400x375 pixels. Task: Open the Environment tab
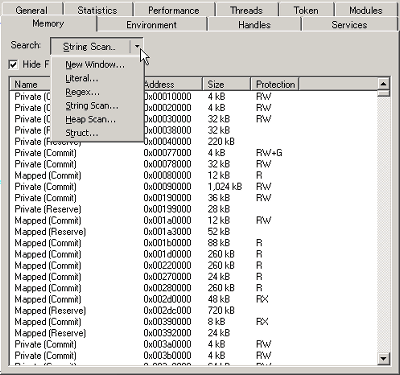tap(151, 25)
